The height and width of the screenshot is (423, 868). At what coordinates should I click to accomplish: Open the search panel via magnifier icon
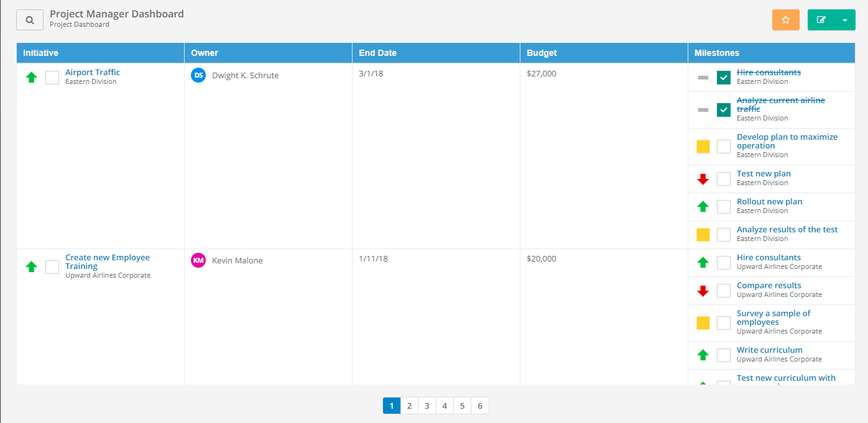29,19
